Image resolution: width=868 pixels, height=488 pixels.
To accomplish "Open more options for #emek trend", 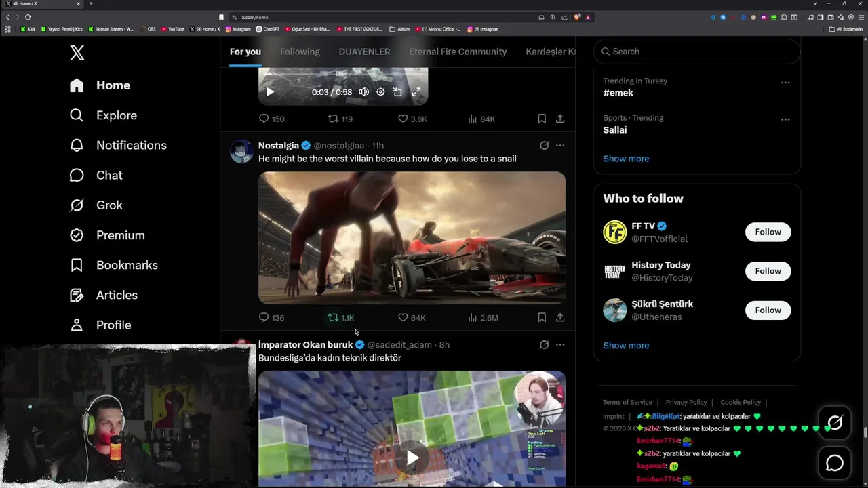I will tap(785, 83).
